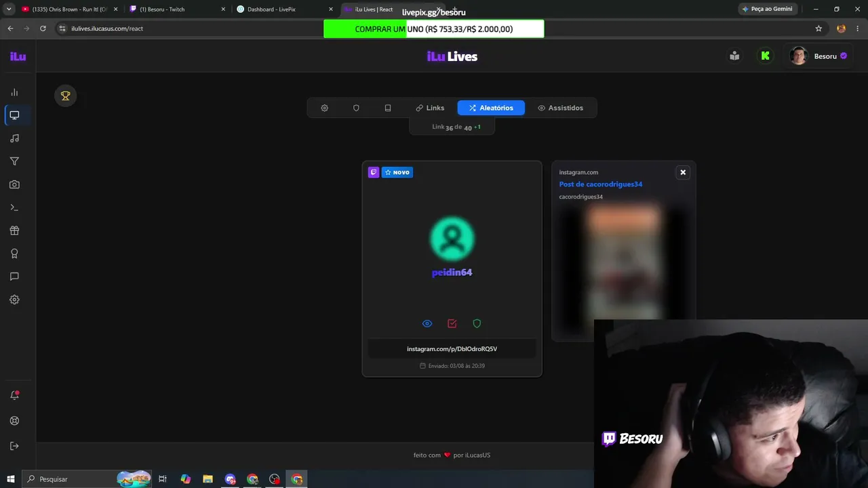Close the Instagram preview panel
The width and height of the screenshot is (868, 488).
pos(683,172)
